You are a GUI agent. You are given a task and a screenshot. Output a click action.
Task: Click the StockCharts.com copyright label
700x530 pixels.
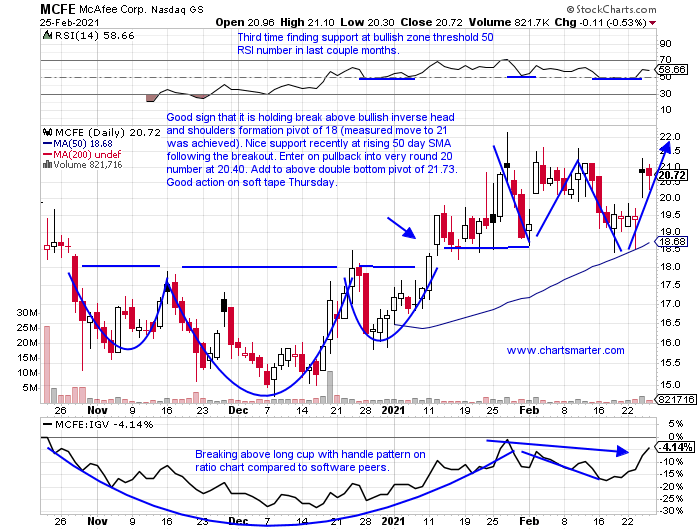click(612, 9)
